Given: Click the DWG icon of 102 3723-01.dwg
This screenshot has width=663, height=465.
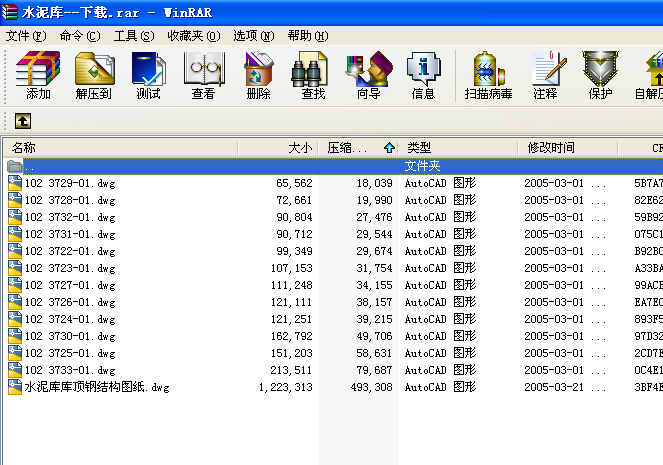Looking at the screenshot, I should tap(14, 268).
